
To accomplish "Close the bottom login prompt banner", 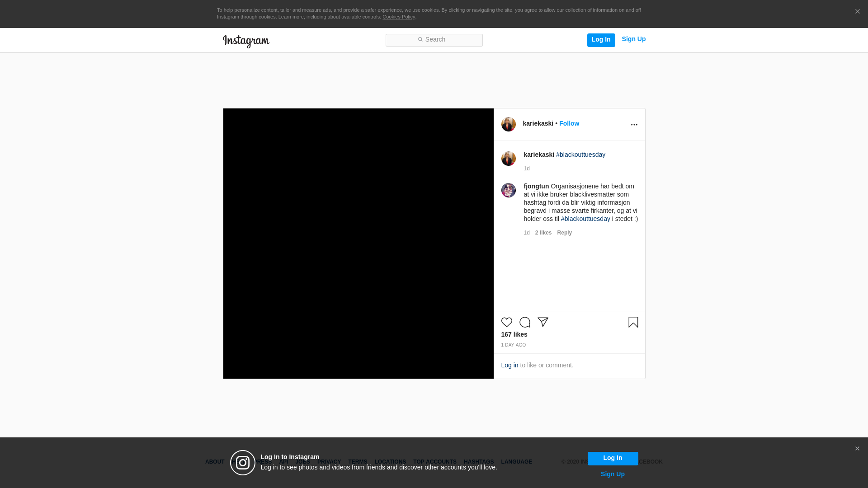I will tap(857, 449).
